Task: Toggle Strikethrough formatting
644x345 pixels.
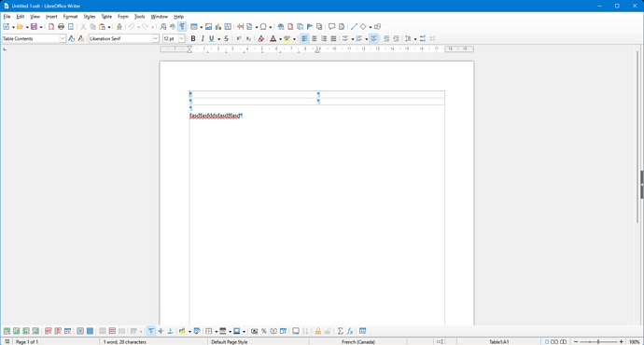Action: click(226, 38)
